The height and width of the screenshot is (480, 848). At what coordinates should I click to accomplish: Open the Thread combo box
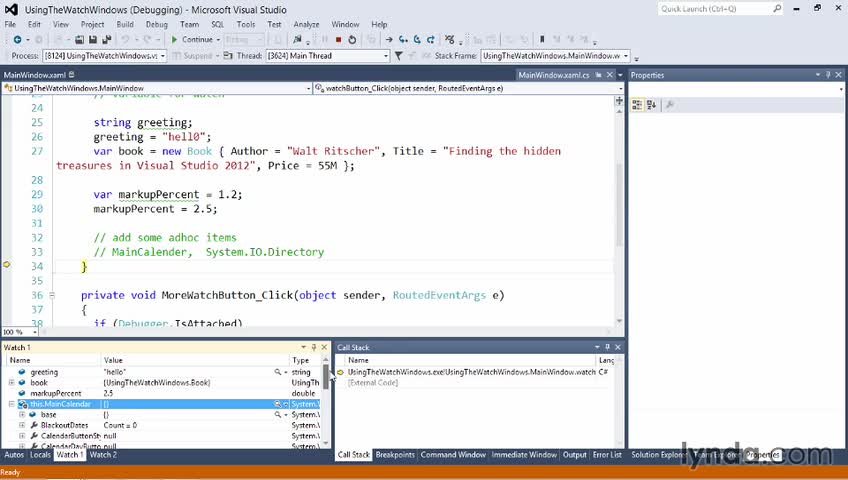click(x=328, y=56)
